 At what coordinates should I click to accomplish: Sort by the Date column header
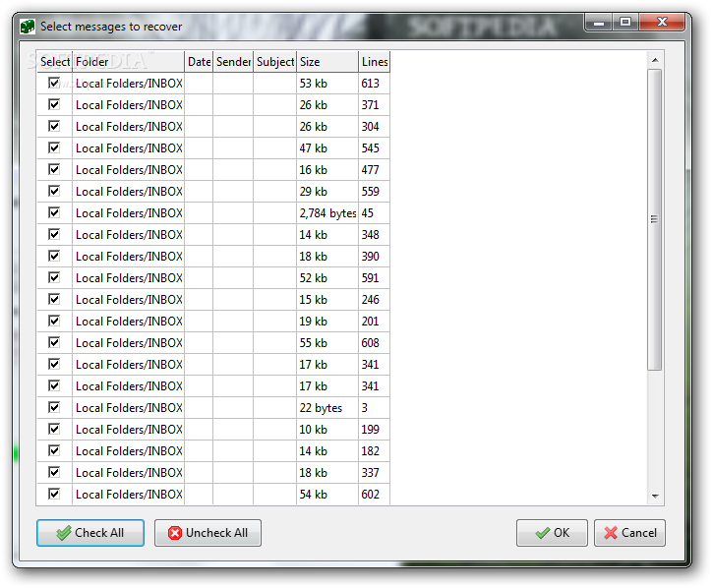[x=199, y=62]
